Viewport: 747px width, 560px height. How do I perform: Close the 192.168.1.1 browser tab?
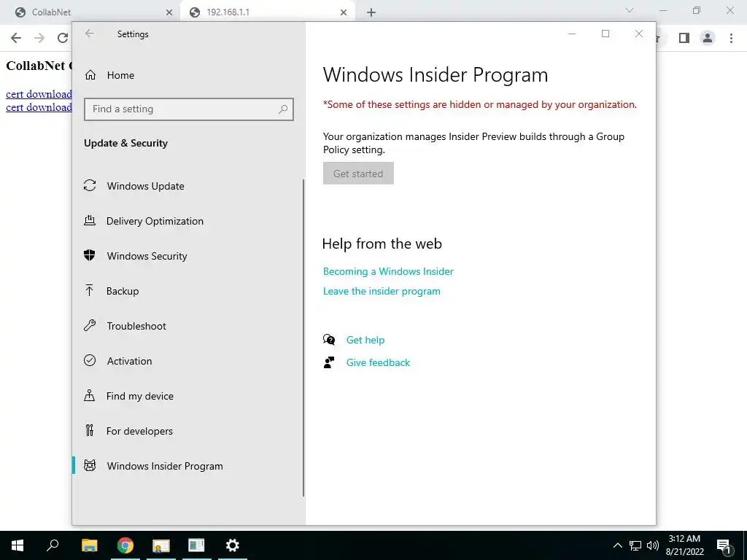point(344,12)
